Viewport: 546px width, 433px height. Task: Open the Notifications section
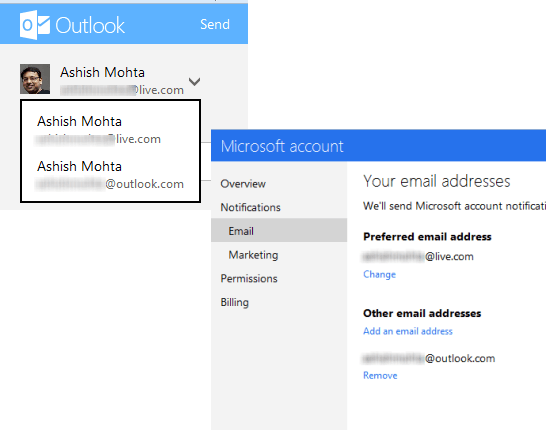250,207
